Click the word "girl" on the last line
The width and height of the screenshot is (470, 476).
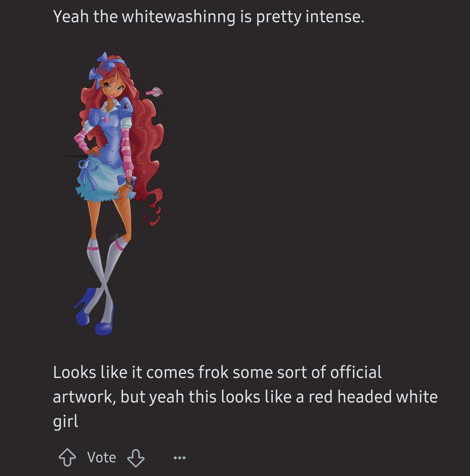pos(65,421)
